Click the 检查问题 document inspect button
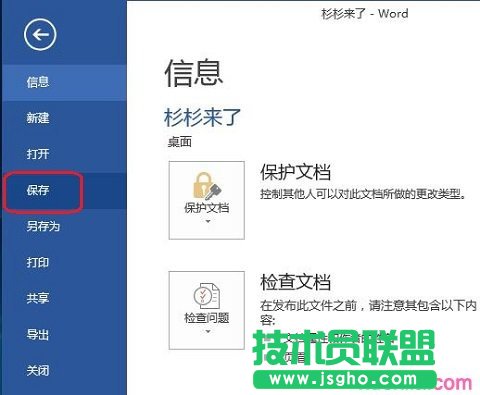 (207, 310)
